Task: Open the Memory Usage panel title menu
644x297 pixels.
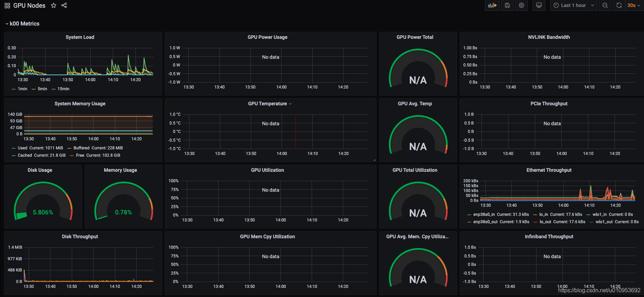Action: coord(120,170)
